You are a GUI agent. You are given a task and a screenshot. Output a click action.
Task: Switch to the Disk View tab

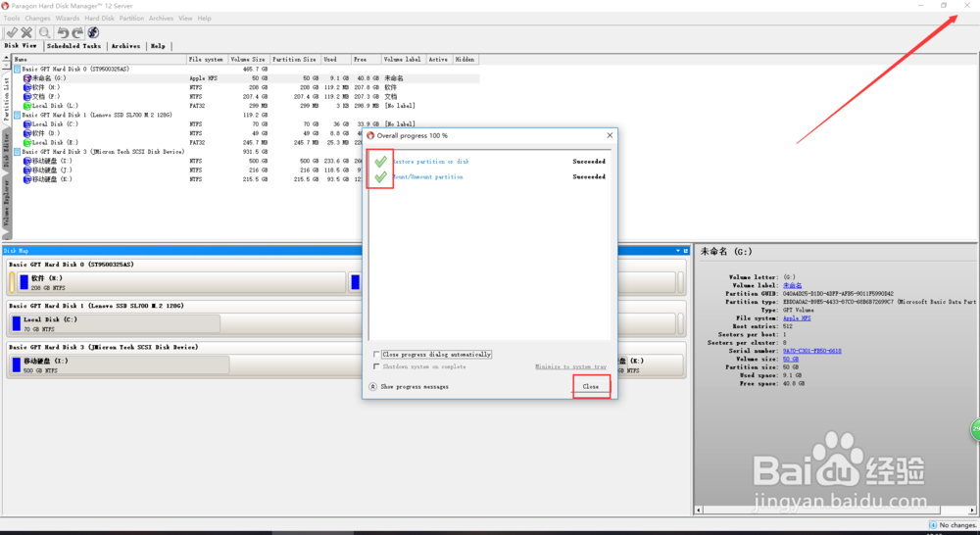(21, 46)
